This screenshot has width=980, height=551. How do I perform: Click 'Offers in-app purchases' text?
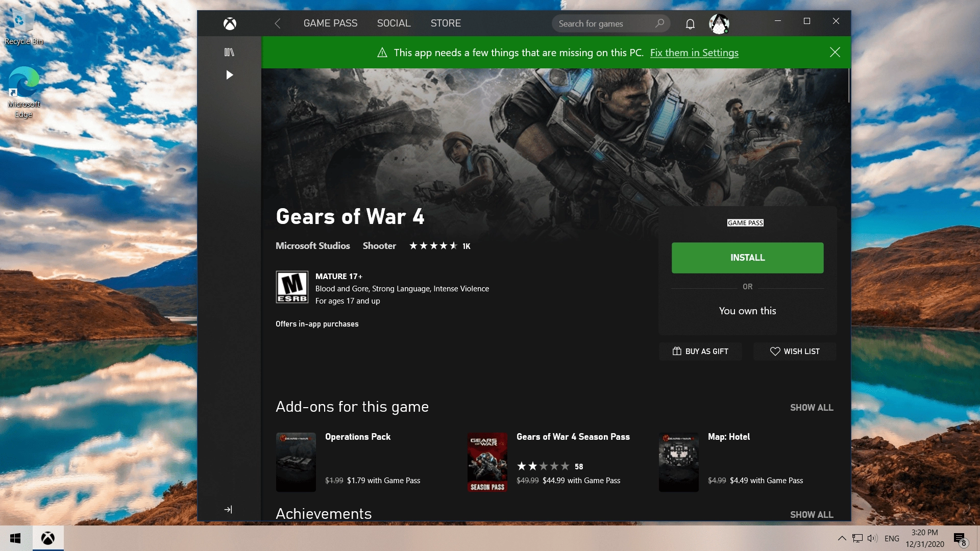tap(317, 324)
